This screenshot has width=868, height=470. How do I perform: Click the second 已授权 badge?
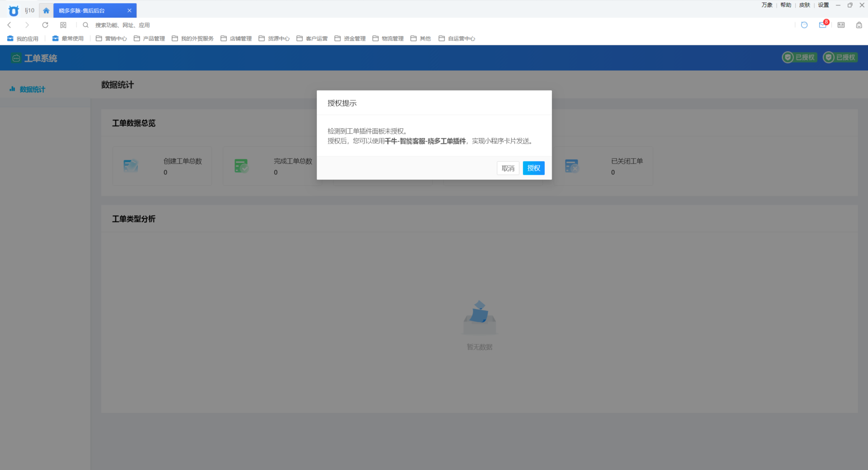[840, 57]
